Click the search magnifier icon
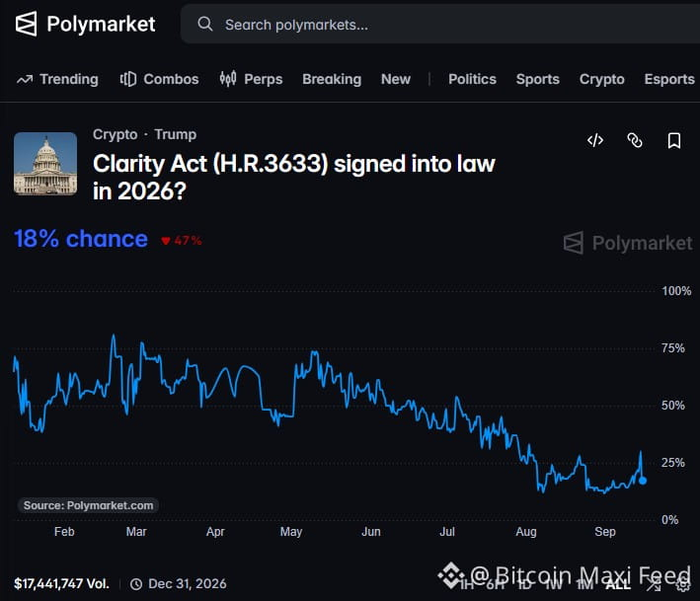The image size is (700, 601). click(205, 24)
